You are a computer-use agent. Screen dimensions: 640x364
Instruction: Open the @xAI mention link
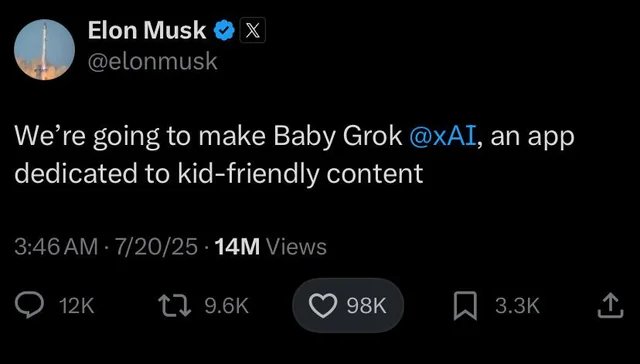pos(442,136)
